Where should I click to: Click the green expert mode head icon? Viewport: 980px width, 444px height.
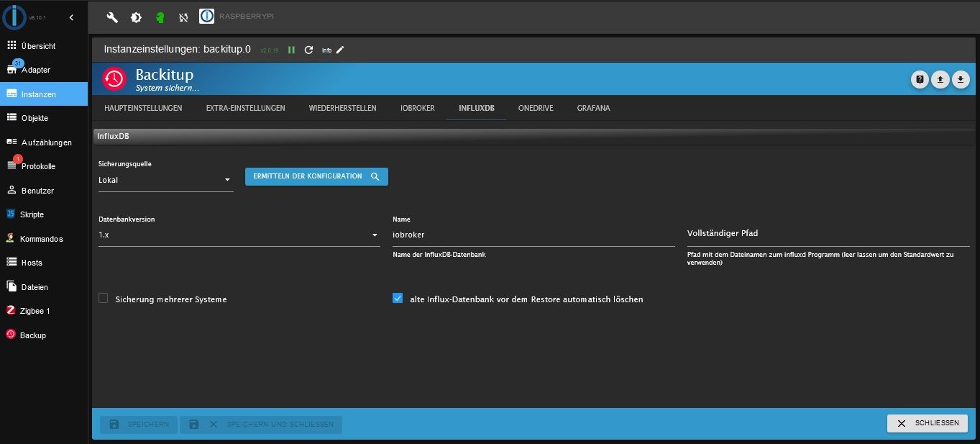(160, 17)
